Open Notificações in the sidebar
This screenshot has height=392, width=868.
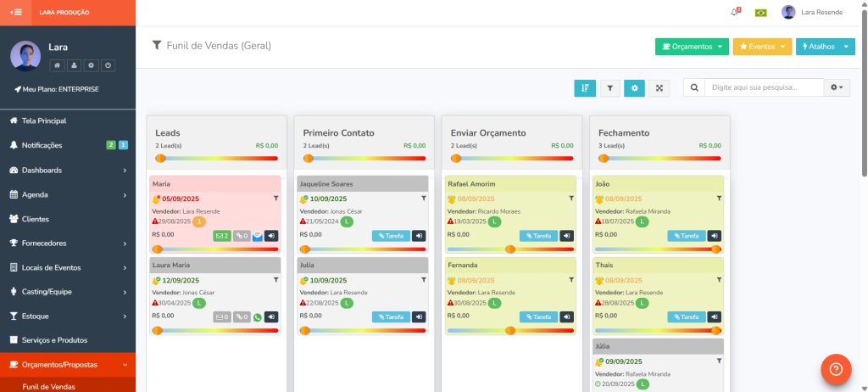pos(68,145)
